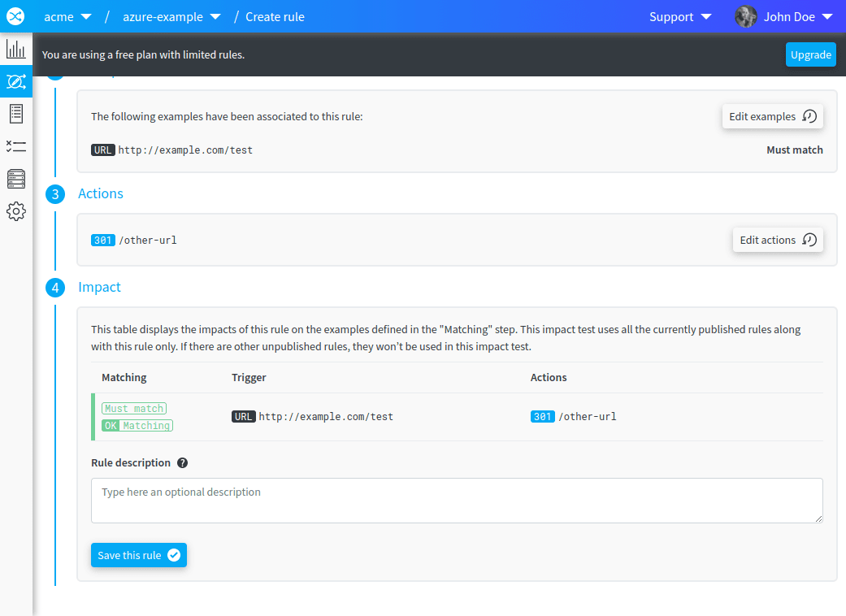Viewport: 846px width, 616px height.
Task: Click the 301 /other-url cell in impact table
Action: (573, 416)
